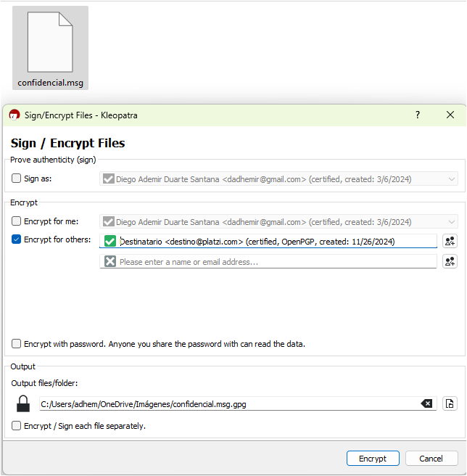Enable Encrypt for me checkbox
The width and height of the screenshot is (467, 476).
17,221
